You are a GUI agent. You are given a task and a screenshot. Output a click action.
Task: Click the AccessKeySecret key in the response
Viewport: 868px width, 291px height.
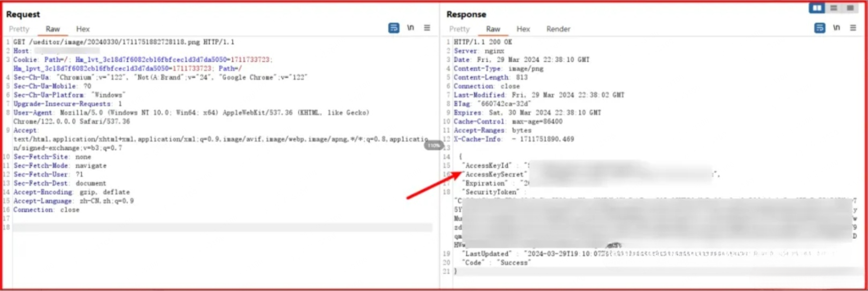(x=494, y=175)
